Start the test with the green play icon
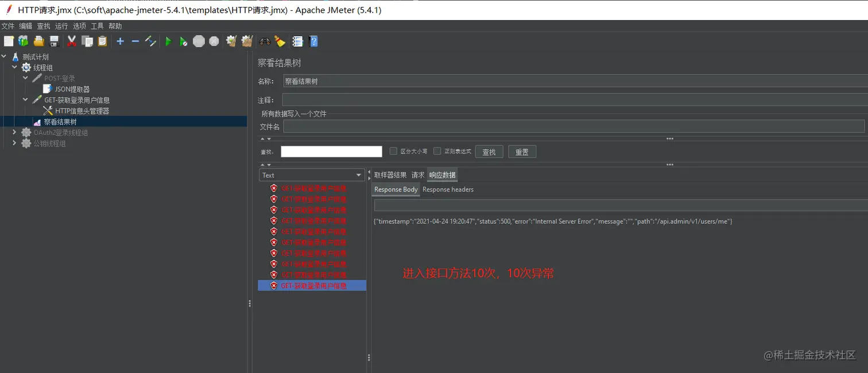 tap(168, 41)
